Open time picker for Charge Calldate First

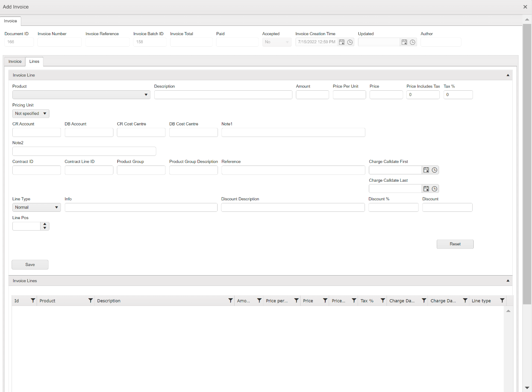tap(434, 170)
